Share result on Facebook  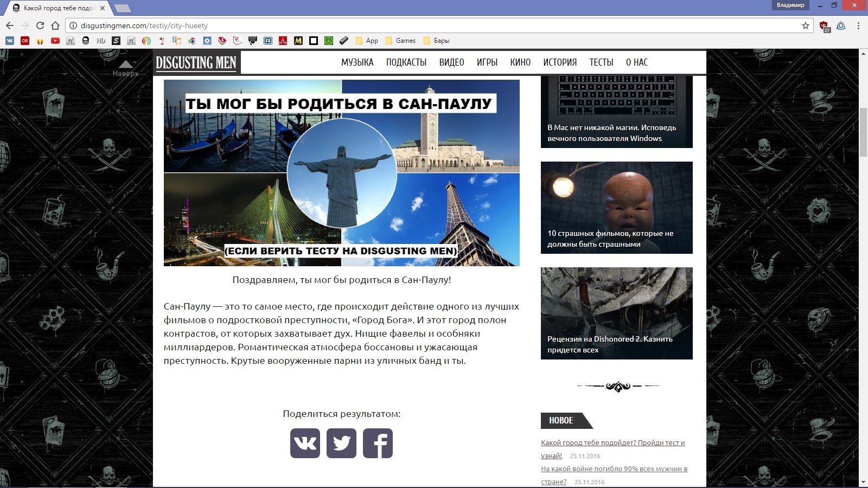coord(378,443)
